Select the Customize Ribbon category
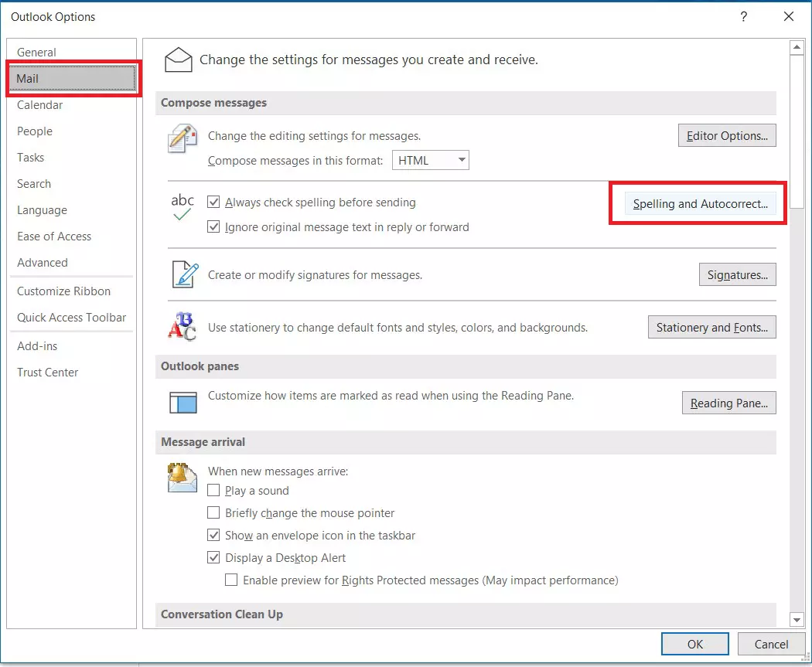This screenshot has height=667, width=812. (63, 291)
